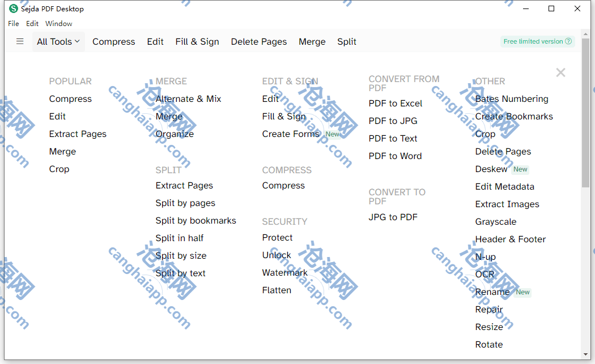This screenshot has height=364, width=595.
Task: Click Split in the top toolbar
Action: [347, 41]
